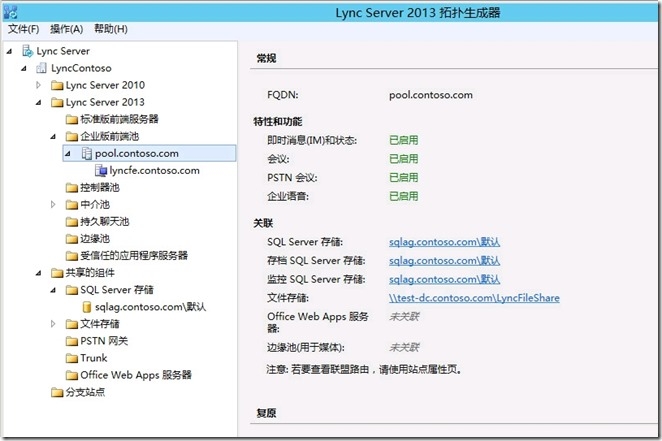Open the SQL Server 存储 sqlag.contoso.com link

click(x=444, y=242)
